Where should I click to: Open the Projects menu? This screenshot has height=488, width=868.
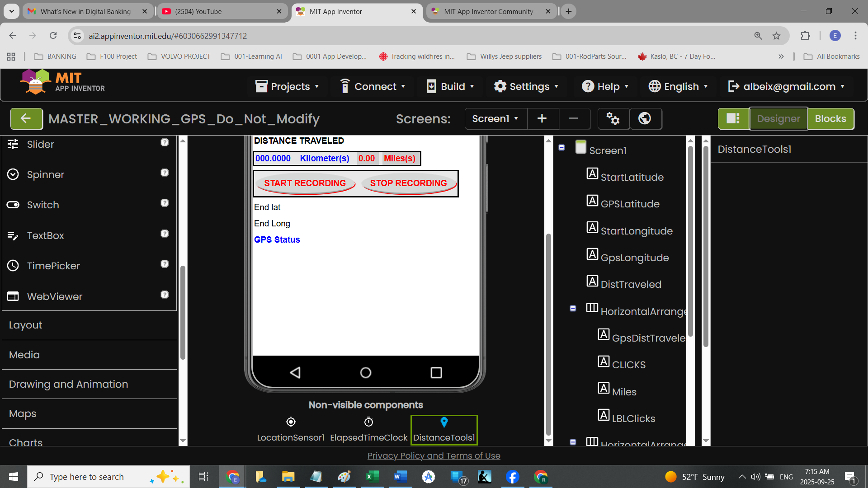287,86
